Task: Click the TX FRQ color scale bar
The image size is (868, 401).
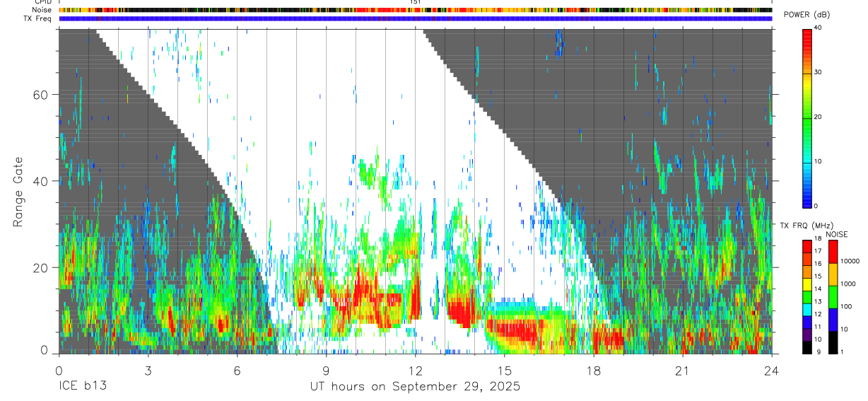Action: tap(807, 297)
